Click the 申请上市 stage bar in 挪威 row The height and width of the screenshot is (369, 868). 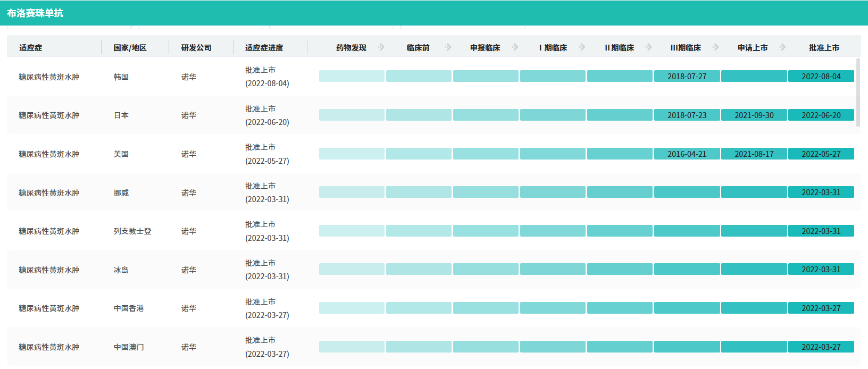coord(754,192)
